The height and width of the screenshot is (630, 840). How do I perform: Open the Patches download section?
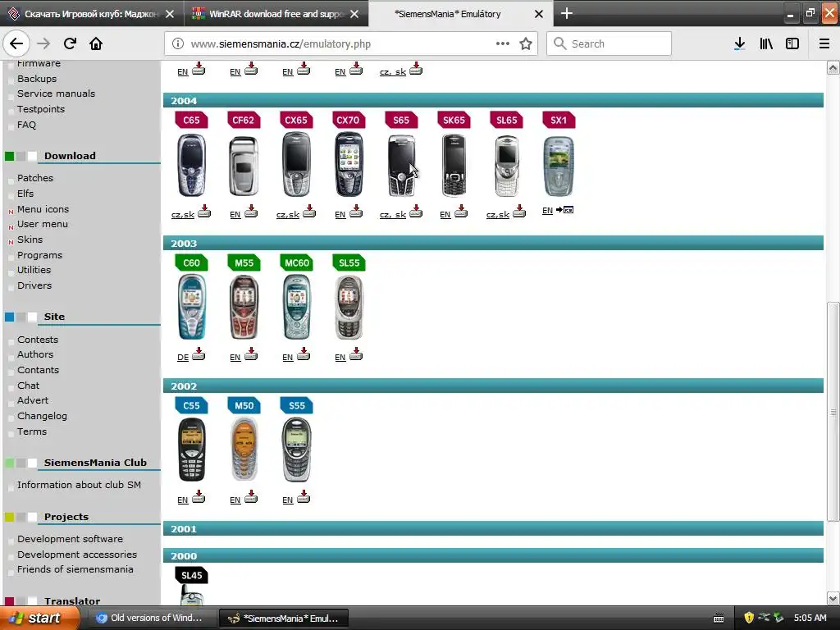pyautogui.click(x=34, y=178)
